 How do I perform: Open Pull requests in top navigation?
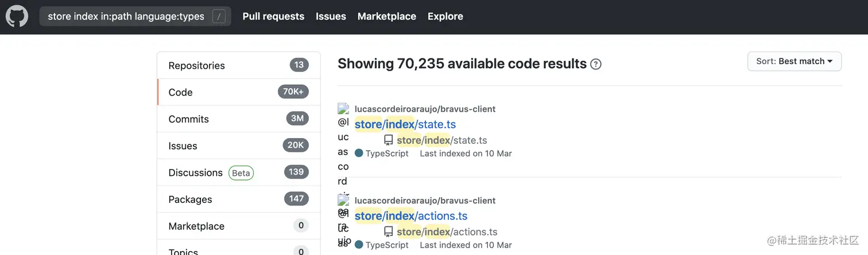(273, 17)
